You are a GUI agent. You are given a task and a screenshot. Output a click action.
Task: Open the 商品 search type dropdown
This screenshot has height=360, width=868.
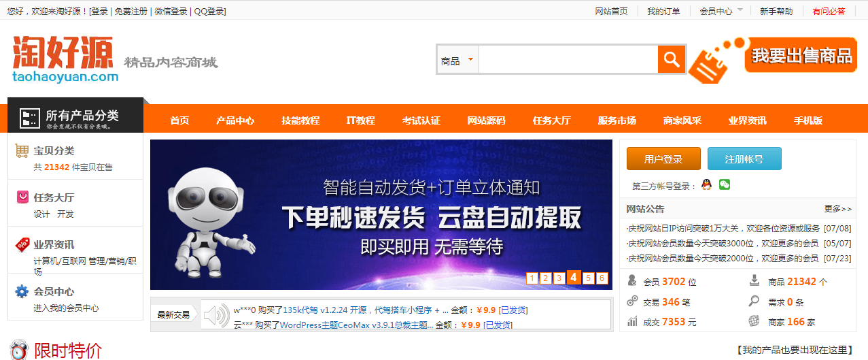(x=457, y=61)
